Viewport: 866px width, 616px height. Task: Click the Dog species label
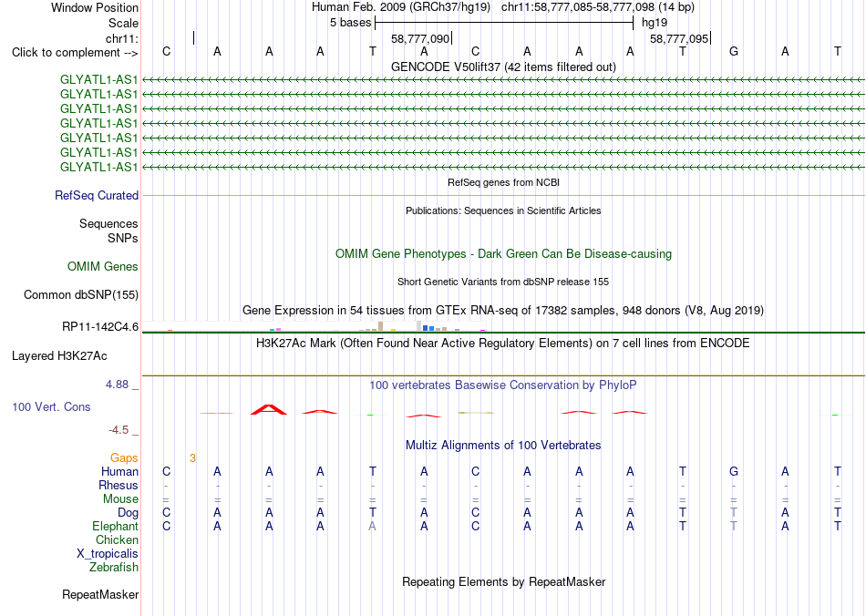click(x=128, y=513)
